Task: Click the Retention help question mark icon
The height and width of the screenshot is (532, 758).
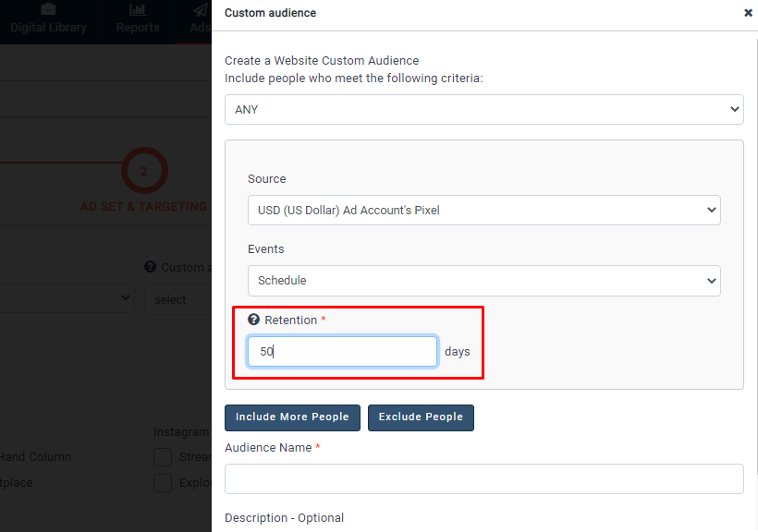Action: 254,320
